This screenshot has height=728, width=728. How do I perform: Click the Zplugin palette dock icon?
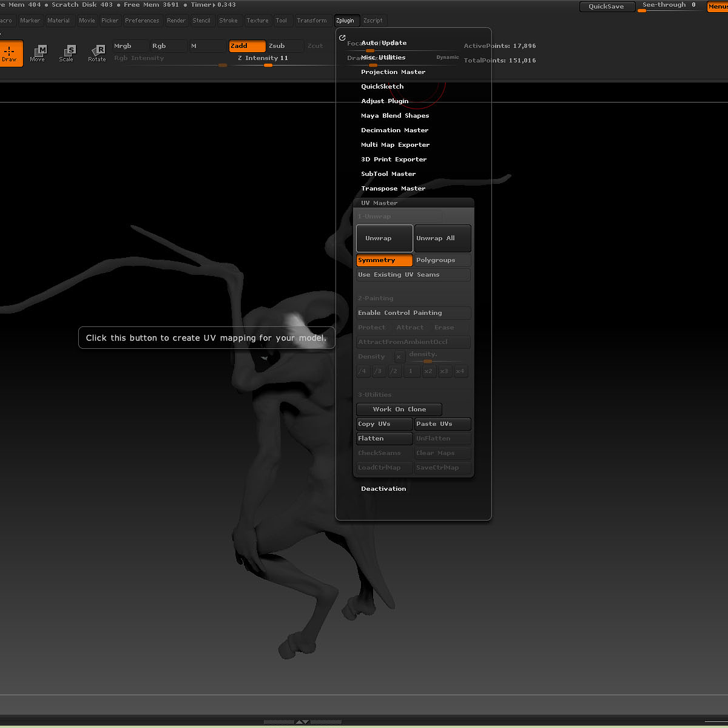click(x=342, y=38)
